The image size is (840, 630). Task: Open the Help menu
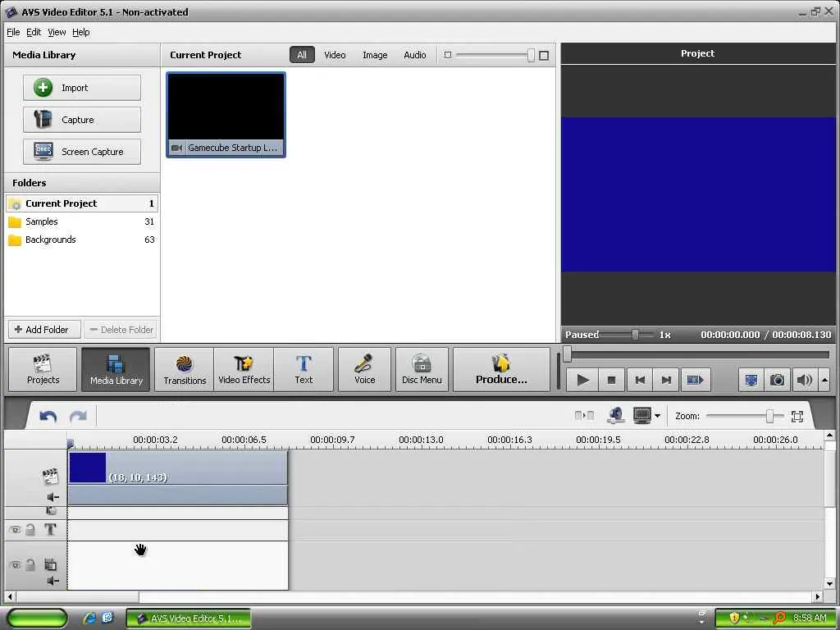click(81, 32)
